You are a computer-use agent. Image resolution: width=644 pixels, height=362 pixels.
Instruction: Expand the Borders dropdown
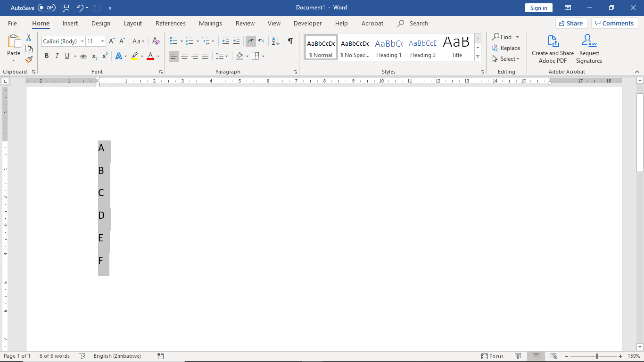tap(263, 56)
